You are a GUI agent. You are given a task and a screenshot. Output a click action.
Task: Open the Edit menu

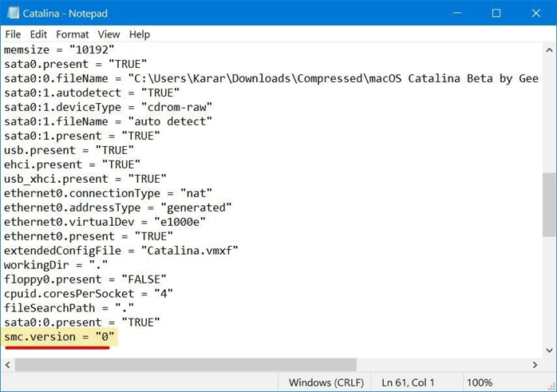pyautogui.click(x=38, y=34)
